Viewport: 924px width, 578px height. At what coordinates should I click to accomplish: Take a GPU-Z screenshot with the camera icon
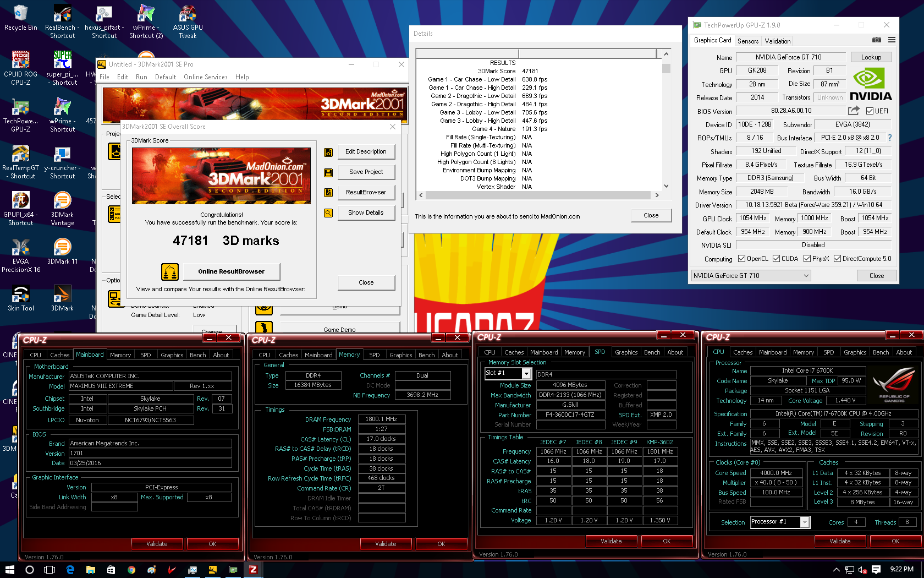coord(877,40)
